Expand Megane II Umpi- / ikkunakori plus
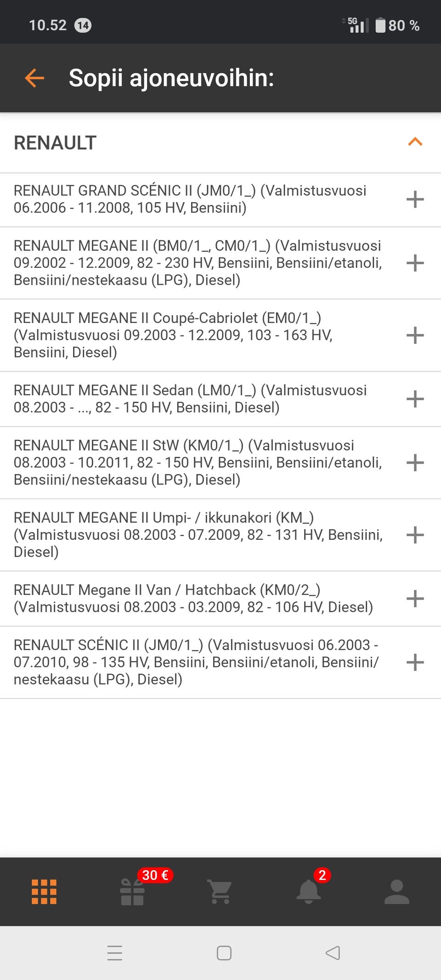441x980 pixels. [x=415, y=535]
